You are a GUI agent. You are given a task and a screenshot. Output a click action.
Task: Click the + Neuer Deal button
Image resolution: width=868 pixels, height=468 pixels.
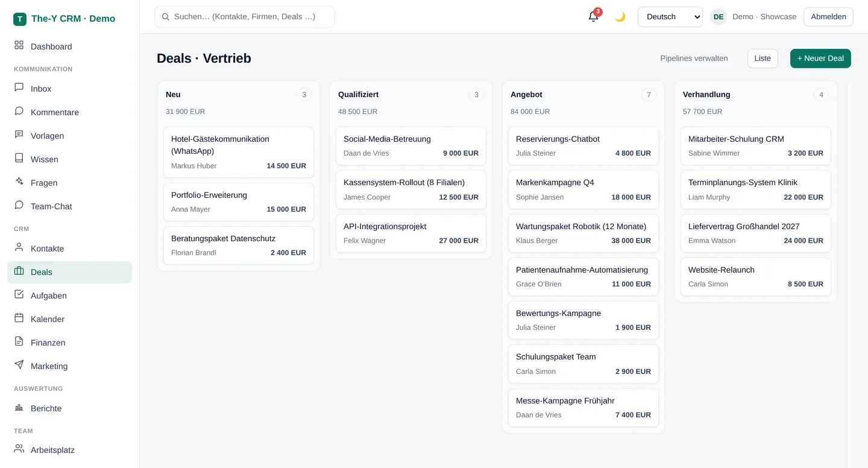(820, 58)
